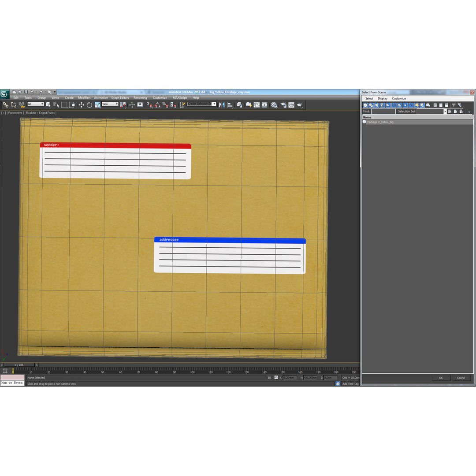Click the Find input field
Viewport: 476px width, 476px height.
(383, 112)
